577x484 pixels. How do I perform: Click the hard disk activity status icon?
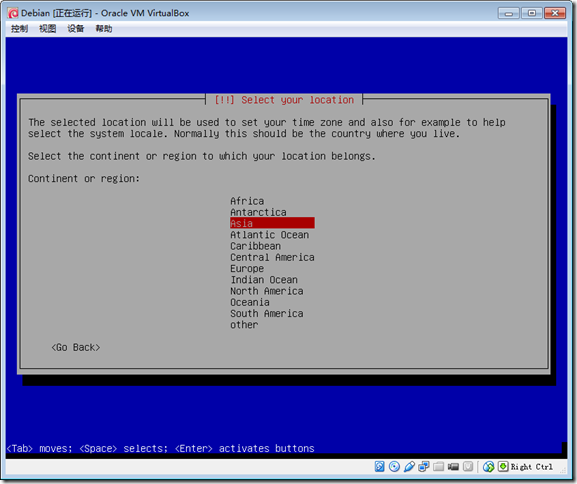(379, 467)
